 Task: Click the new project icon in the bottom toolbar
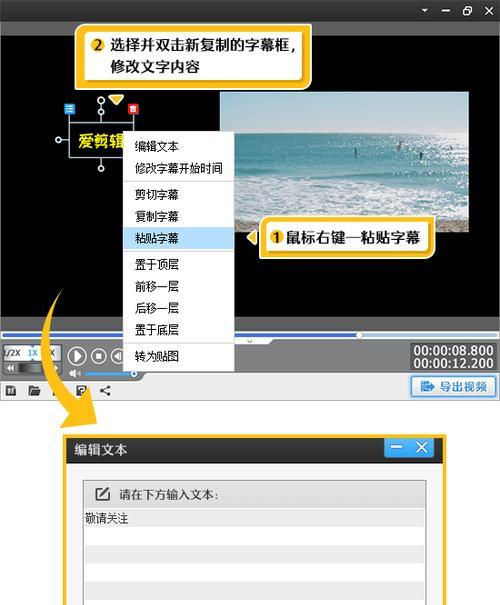coord(11,391)
